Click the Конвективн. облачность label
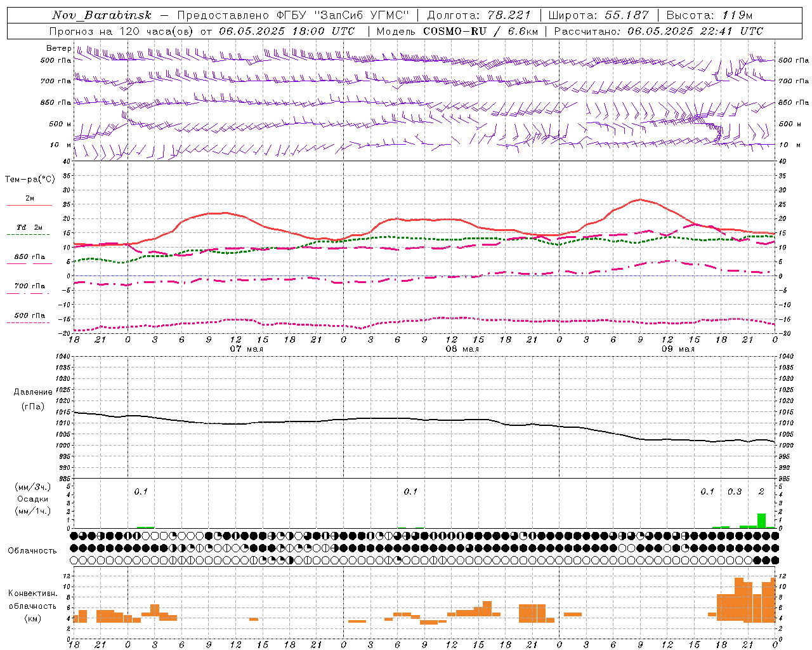Screen dimensions: 812x650 click(33, 600)
